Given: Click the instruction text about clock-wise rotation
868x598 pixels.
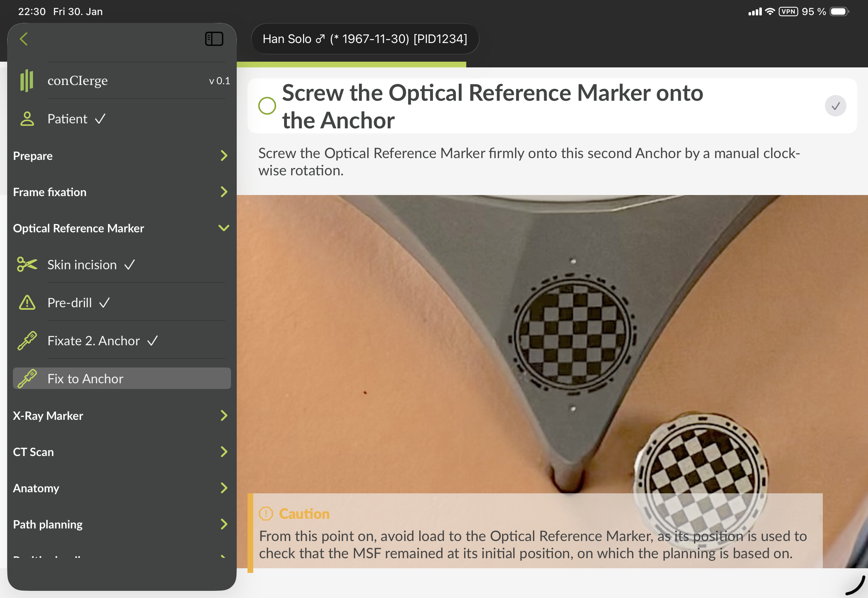Looking at the screenshot, I should [x=529, y=162].
